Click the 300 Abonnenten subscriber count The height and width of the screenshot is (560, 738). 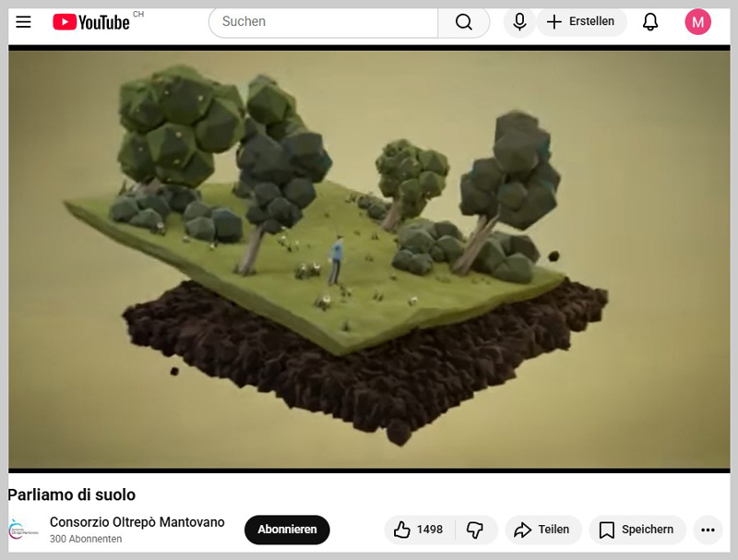point(86,539)
